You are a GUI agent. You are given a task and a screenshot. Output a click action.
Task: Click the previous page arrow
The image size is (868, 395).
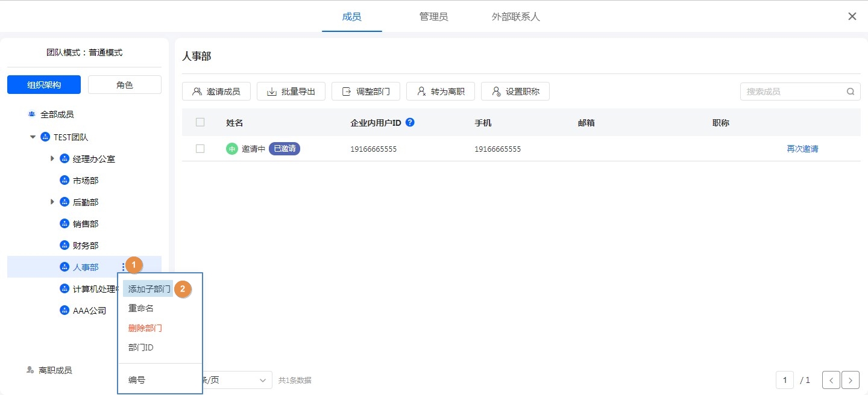coord(831,380)
